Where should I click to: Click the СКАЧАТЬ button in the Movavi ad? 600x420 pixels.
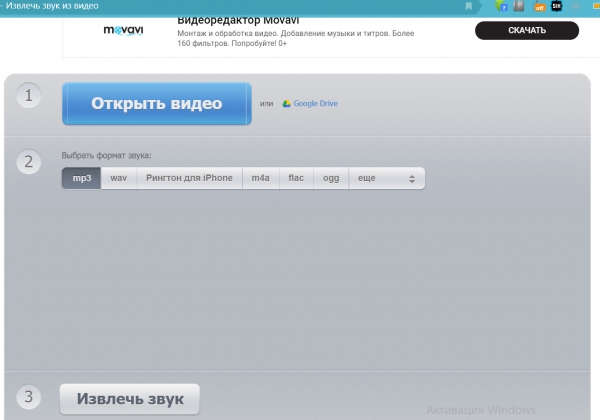click(x=527, y=30)
